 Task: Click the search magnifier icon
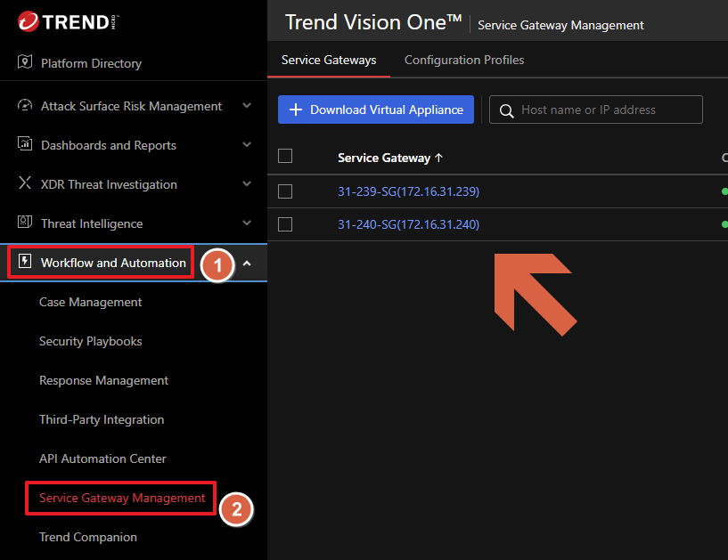(506, 110)
